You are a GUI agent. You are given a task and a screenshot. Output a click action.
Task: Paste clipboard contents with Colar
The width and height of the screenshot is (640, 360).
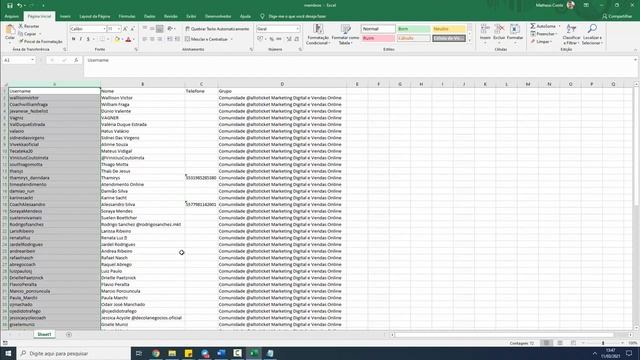[10, 33]
